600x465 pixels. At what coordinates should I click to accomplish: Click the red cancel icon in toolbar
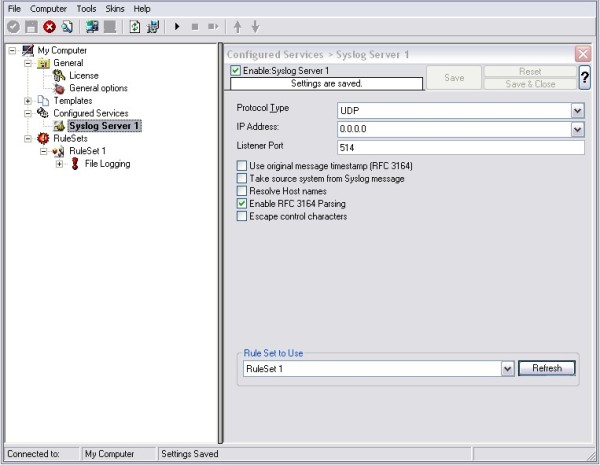tap(49, 27)
